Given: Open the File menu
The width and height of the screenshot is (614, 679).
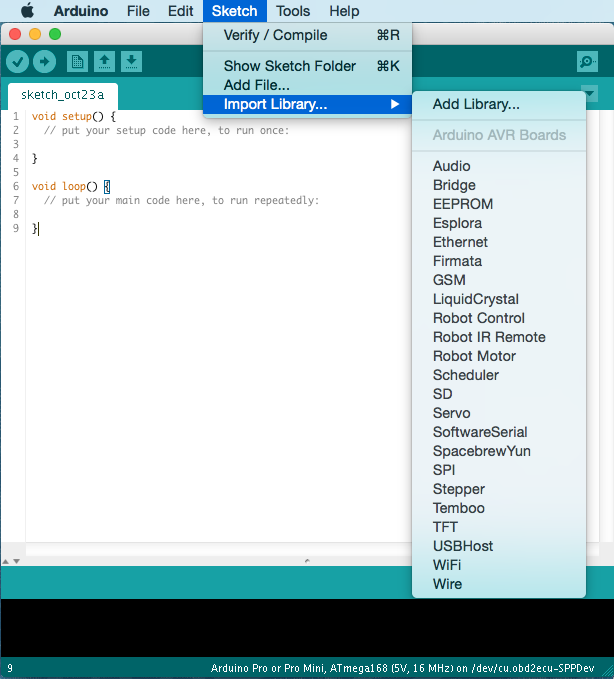Looking at the screenshot, I should click(x=138, y=10).
